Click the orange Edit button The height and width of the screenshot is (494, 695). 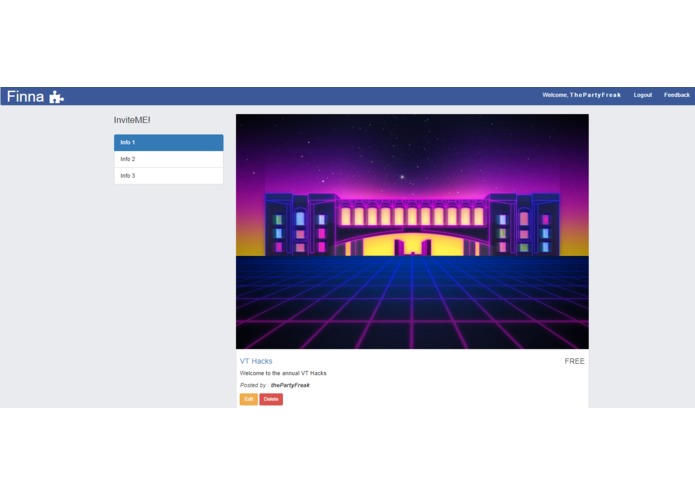(x=249, y=399)
